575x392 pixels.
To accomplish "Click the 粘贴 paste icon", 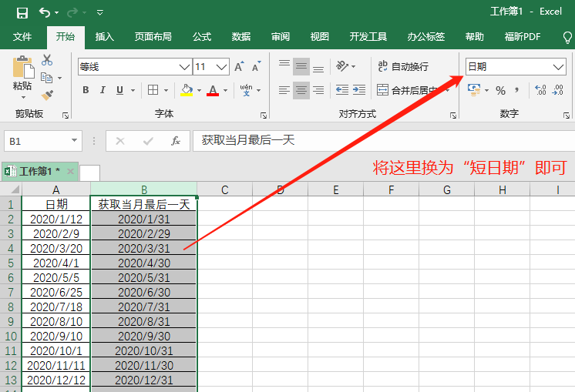I will 23,68.
